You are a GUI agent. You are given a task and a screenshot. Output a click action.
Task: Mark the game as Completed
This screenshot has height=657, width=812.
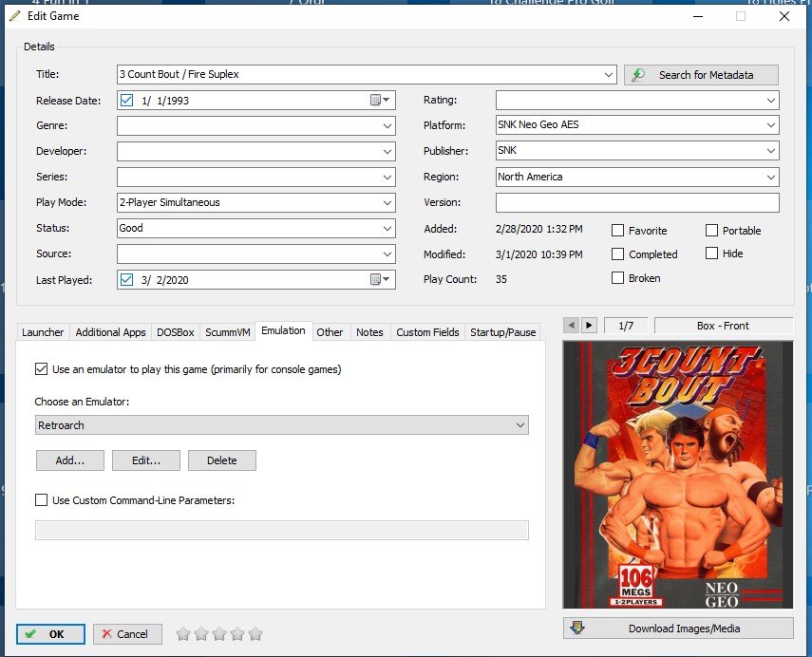pyautogui.click(x=617, y=254)
